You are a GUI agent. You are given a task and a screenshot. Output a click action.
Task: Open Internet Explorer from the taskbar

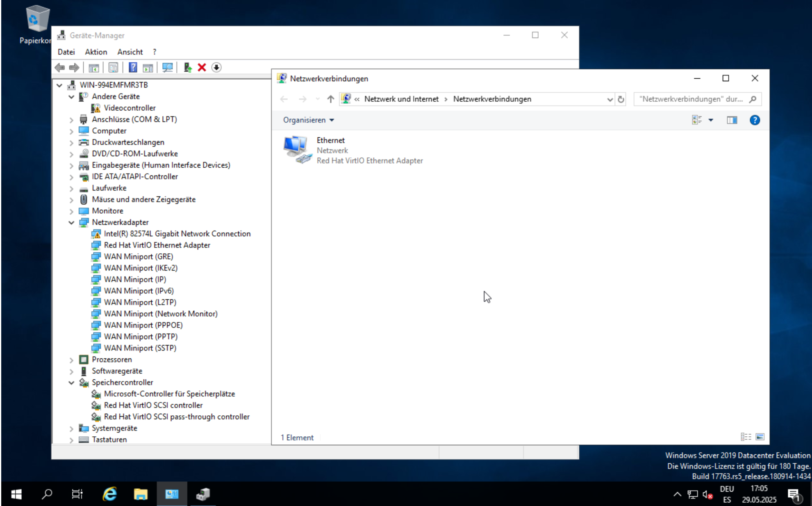[109, 494]
